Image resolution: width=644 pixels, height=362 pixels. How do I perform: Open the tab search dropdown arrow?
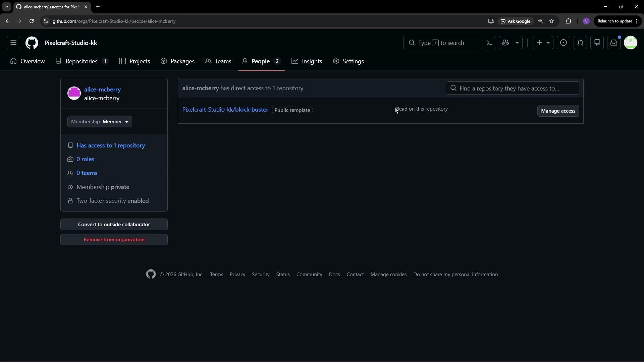pos(6,7)
